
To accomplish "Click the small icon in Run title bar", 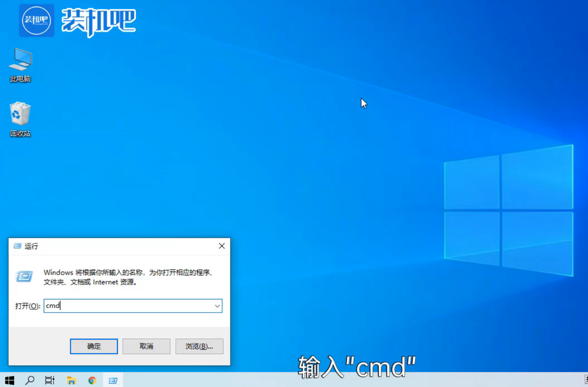I will pos(17,246).
